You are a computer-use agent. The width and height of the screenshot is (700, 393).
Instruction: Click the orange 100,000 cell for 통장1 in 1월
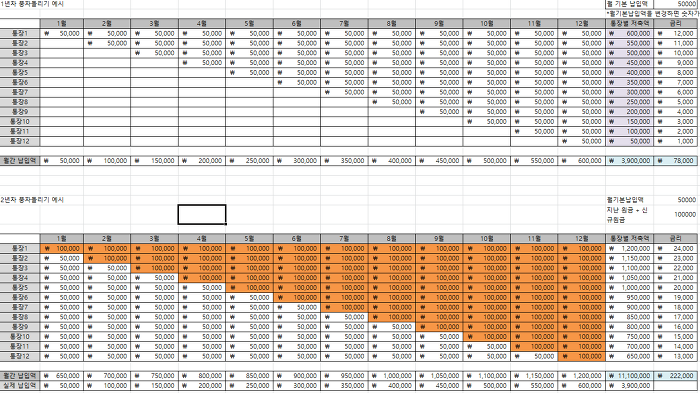click(x=62, y=249)
